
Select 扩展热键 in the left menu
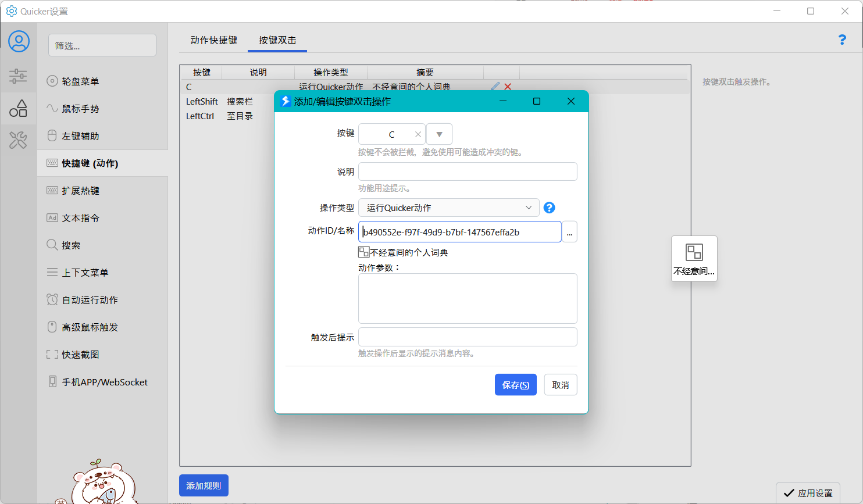(81, 191)
